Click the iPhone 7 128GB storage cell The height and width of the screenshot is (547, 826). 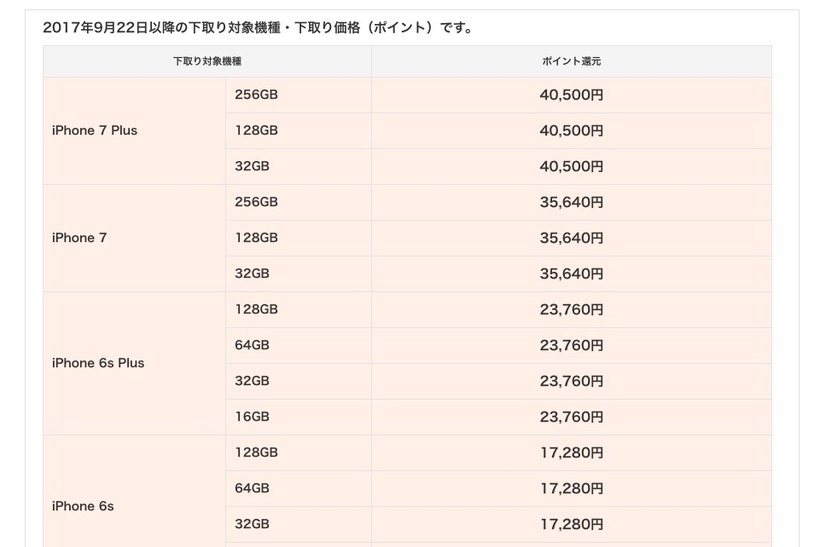click(298, 238)
